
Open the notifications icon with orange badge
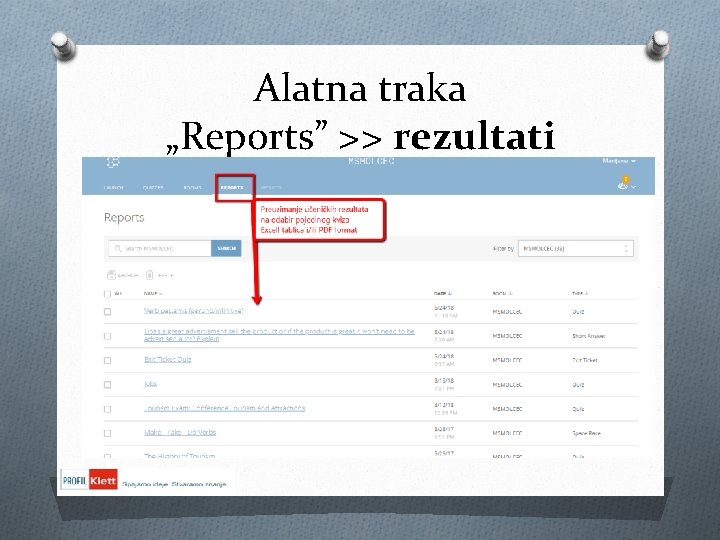[623, 183]
